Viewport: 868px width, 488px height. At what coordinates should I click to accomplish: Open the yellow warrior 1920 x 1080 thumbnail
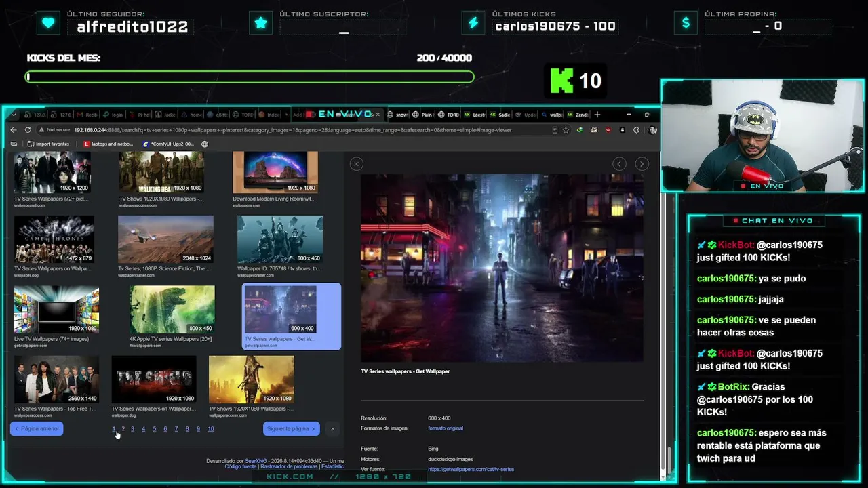(252, 380)
